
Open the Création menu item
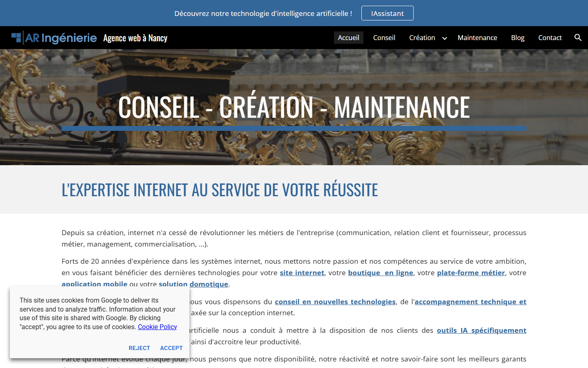point(422,38)
